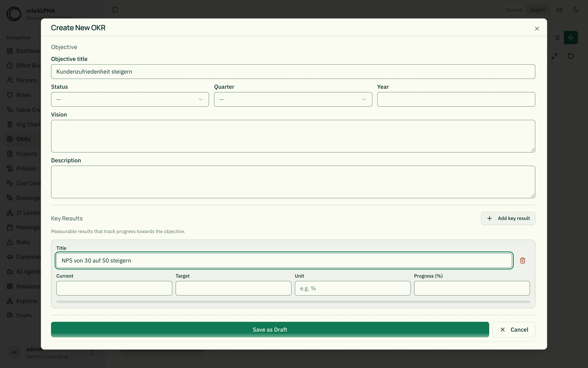Open Effort Booking clock icon
The image size is (588, 368).
point(10,65)
